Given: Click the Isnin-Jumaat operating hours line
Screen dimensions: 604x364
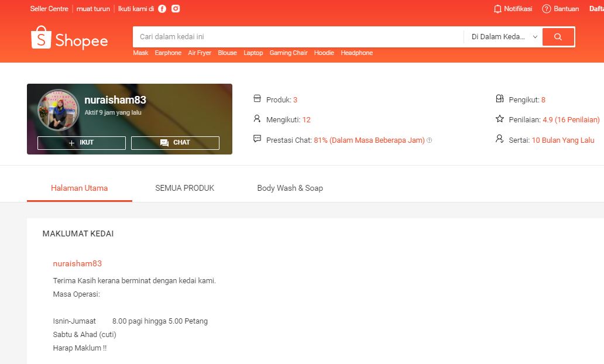Looking at the screenshot, I should (130, 321).
